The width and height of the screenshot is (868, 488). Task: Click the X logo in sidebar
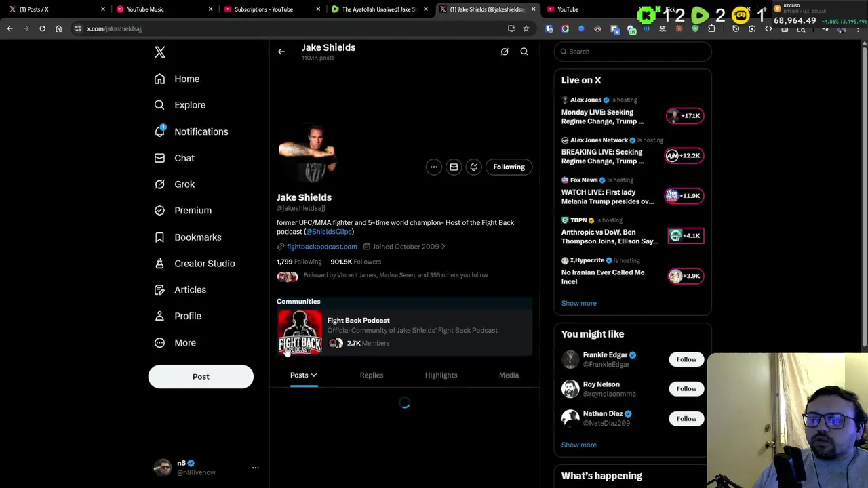[x=160, y=52]
